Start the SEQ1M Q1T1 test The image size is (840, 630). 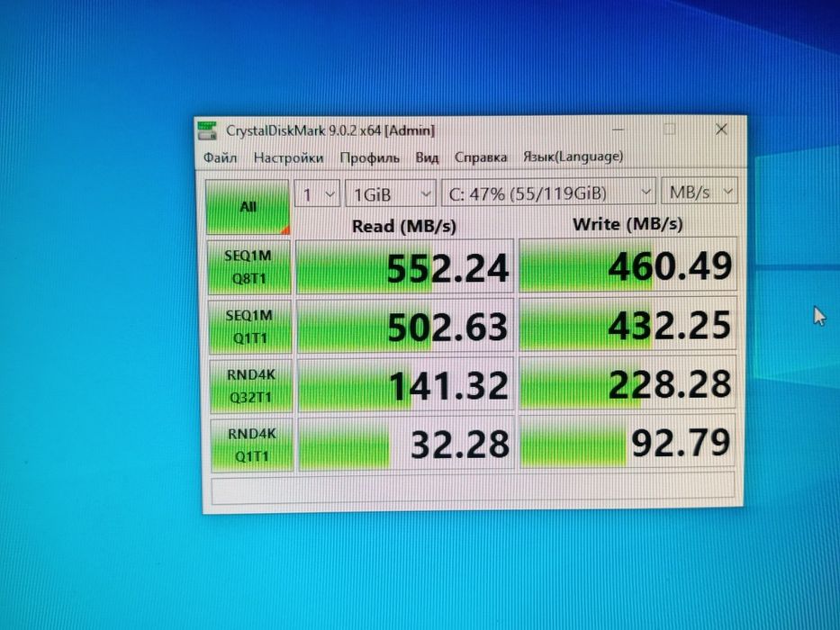(x=249, y=326)
